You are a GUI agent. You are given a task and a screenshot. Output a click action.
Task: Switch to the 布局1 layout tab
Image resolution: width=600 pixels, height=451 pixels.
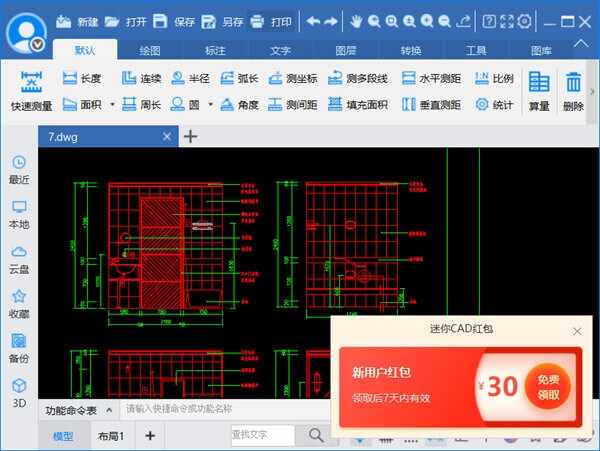[x=110, y=436]
